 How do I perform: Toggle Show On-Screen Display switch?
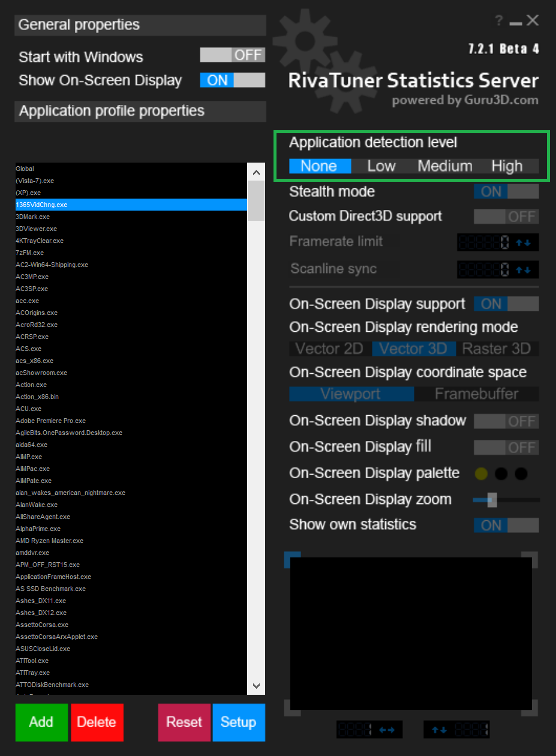point(233,80)
